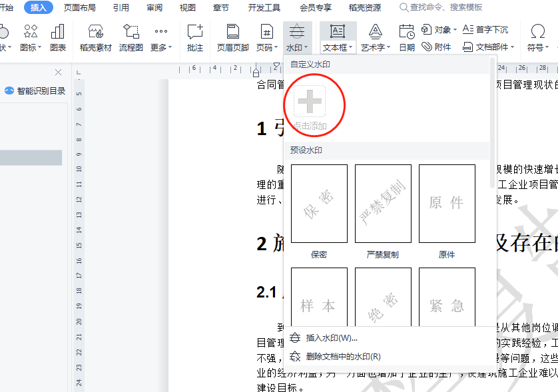558x392 pixels.
Task: Open the 流程图 flowchart tool
Action: click(131, 38)
